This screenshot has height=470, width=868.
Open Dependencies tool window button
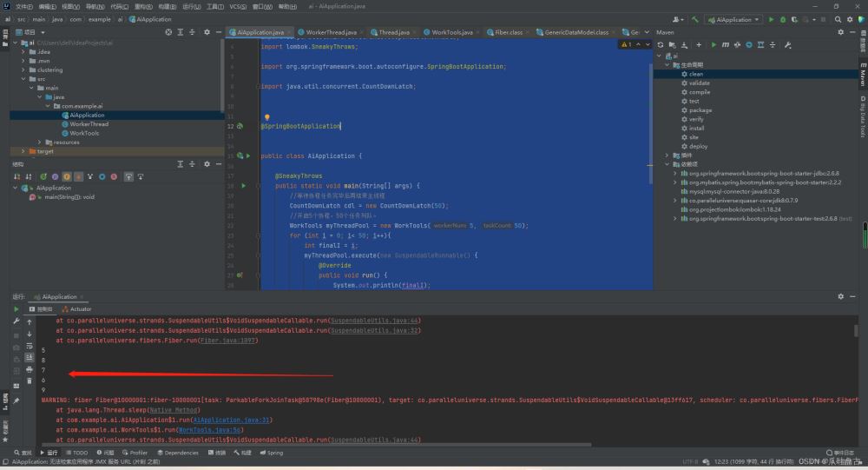coord(178,453)
